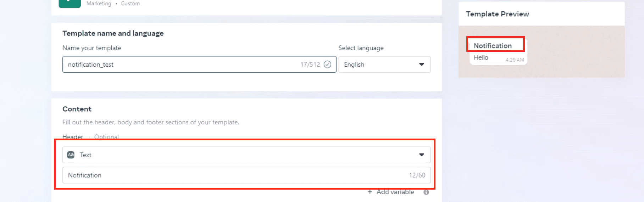Click the Text header type label

85,155
